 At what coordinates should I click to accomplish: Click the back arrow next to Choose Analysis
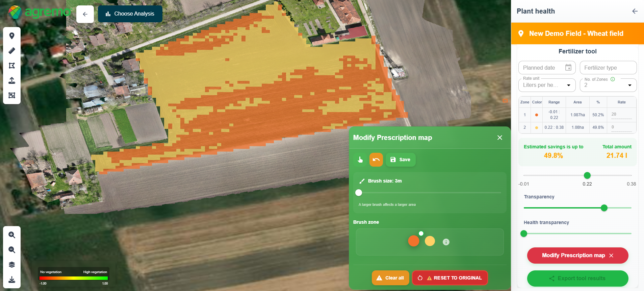[85, 14]
